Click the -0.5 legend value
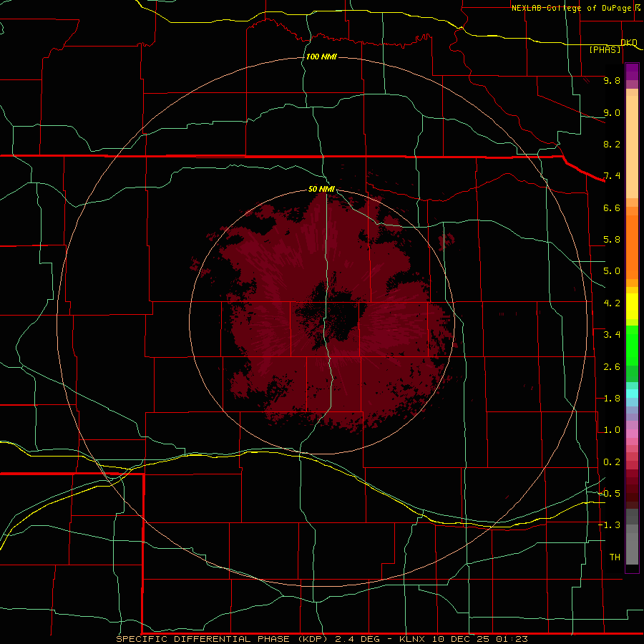 [609, 494]
